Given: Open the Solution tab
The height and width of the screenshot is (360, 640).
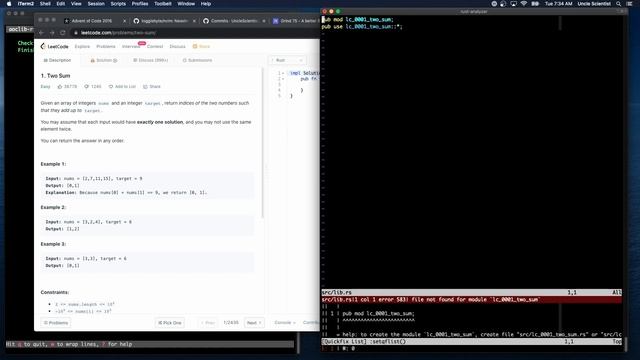Looking at the screenshot, I should [104, 60].
